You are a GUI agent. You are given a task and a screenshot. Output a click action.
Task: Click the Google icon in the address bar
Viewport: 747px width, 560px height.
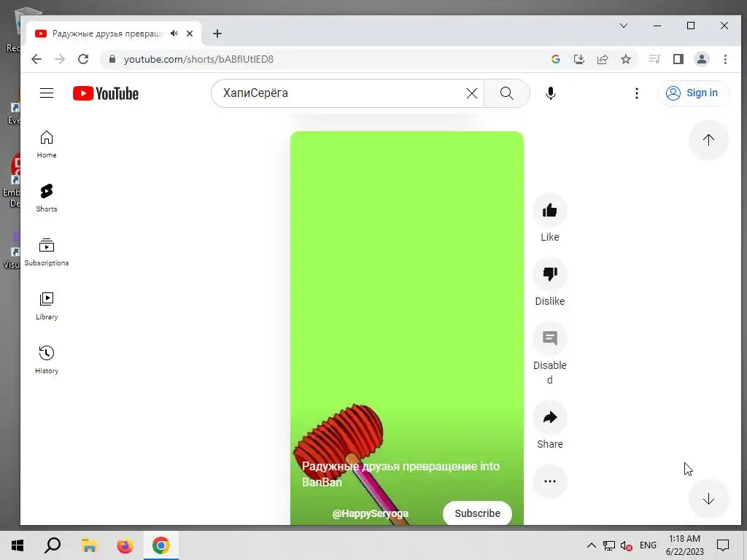pos(555,59)
